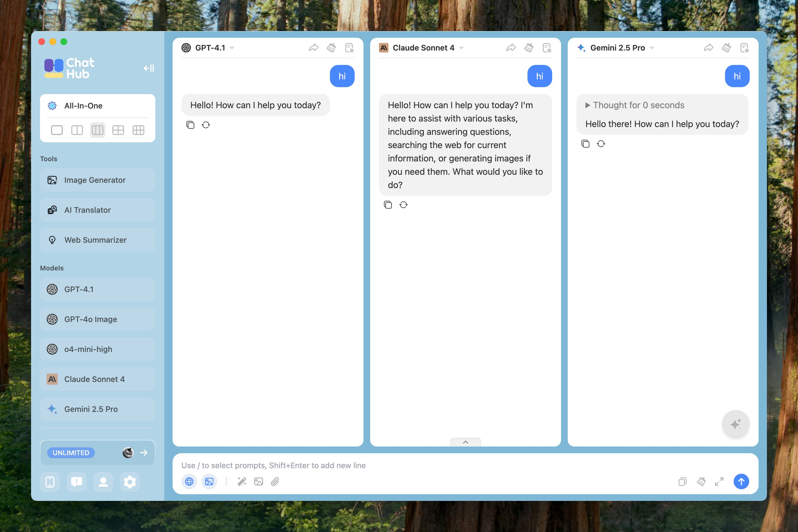
Task: Open Claude Sonnet 4 in the Models list
Action: (97, 379)
